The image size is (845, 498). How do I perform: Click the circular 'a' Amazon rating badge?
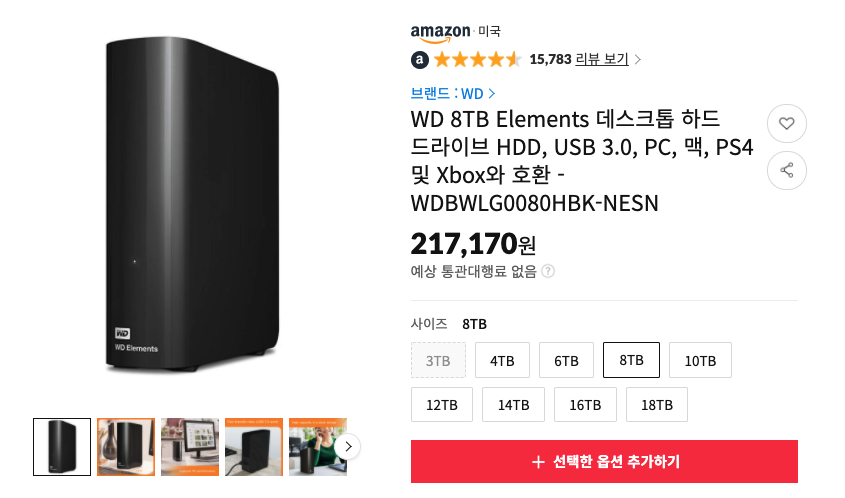(420, 59)
